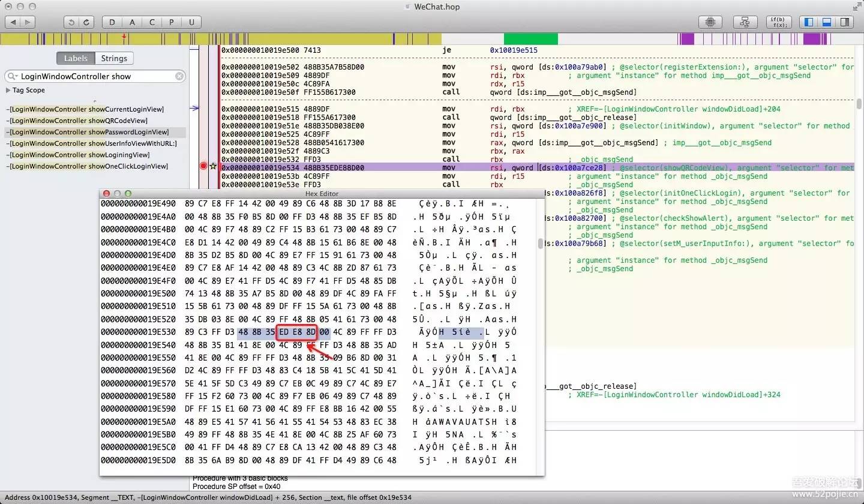864x504 pixels.
Task: Close the Hex Editor window
Action: [107, 194]
